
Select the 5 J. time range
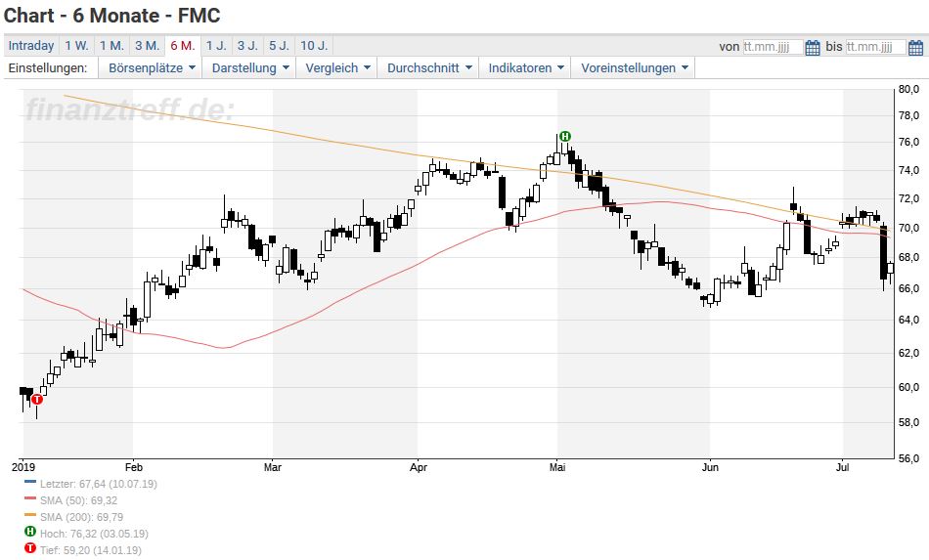[279, 46]
